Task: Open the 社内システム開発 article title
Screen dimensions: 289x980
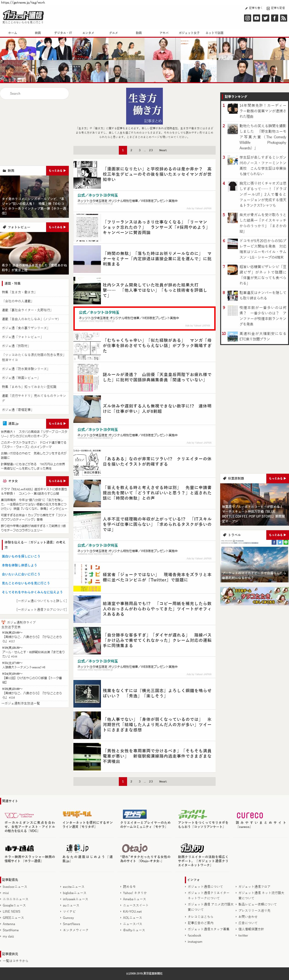Action: point(155,290)
